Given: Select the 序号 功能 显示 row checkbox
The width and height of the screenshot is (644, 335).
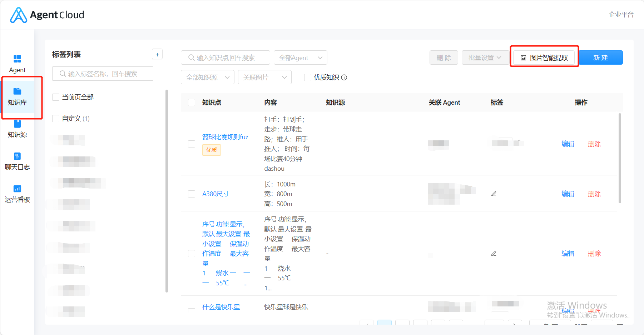Looking at the screenshot, I should point(192,254).
